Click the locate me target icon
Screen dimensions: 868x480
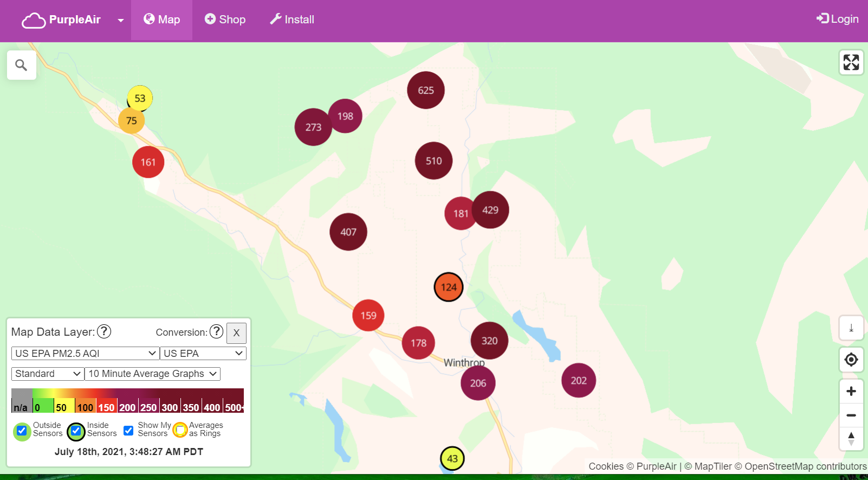(x=851, y=360)
